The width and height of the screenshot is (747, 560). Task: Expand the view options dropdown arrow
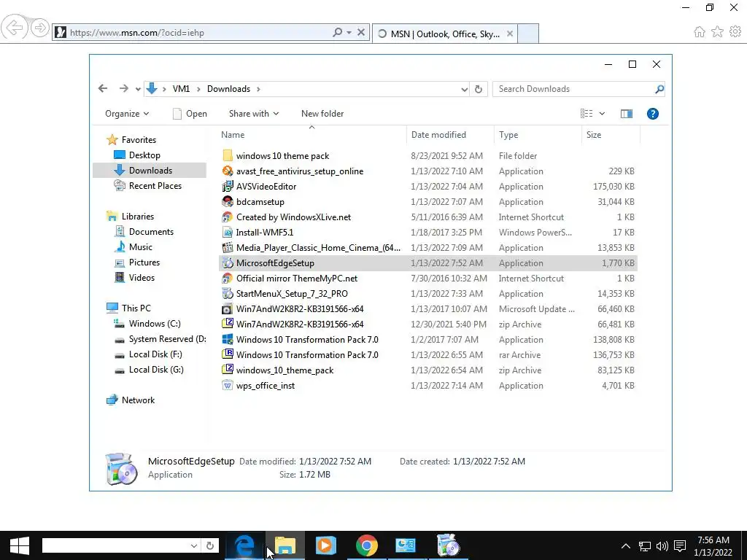[x=602, y=113]
